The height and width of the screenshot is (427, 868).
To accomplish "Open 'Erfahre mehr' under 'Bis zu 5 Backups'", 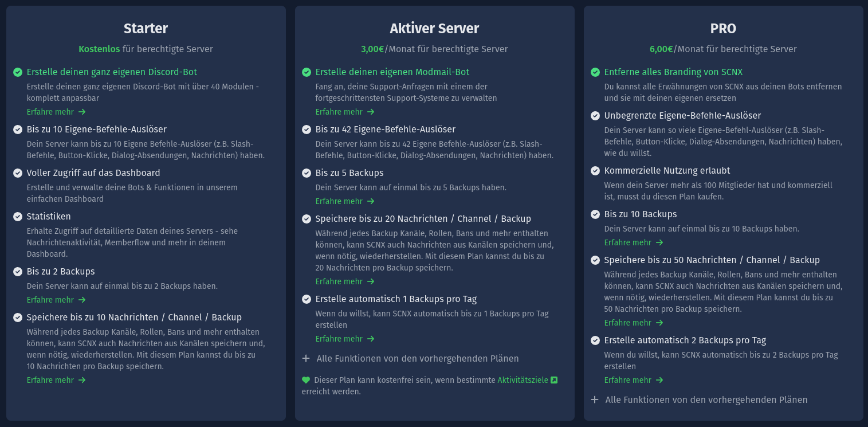I will coord(345,201).
